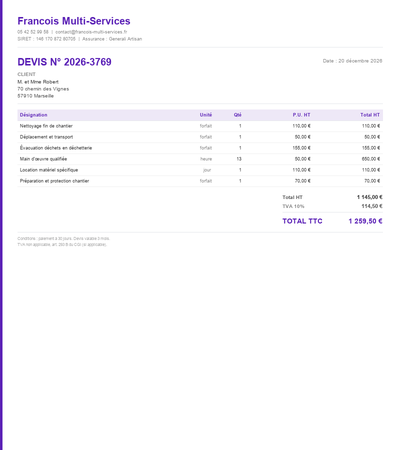Click the quantity 13 cell
Viewport: 400px width, 450px height.
[x=239, y=159]
